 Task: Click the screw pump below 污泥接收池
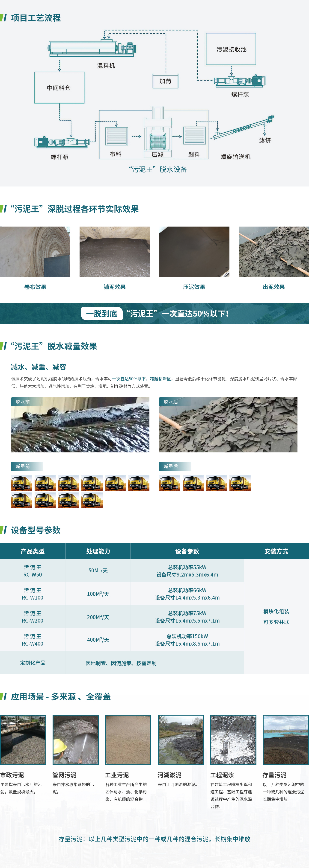tap(240, 81)
